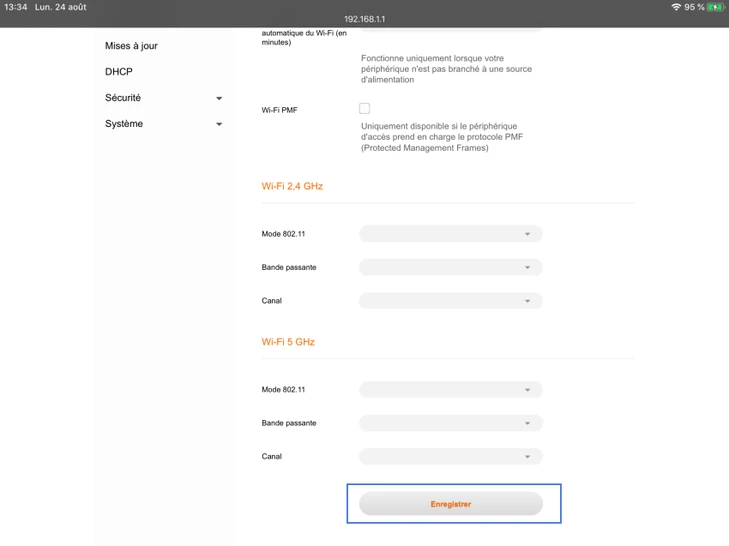Select the Sécurité menu entry

pos(123,98)
